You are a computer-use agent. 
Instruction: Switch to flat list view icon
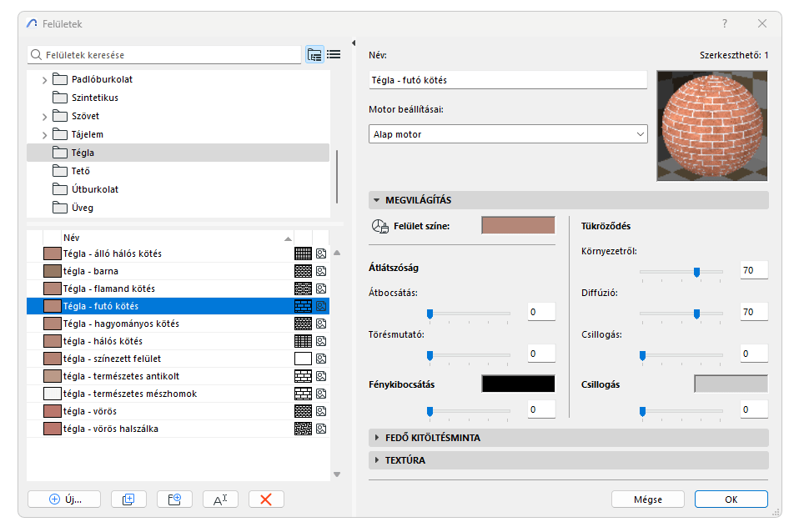(x=334, y=55)
